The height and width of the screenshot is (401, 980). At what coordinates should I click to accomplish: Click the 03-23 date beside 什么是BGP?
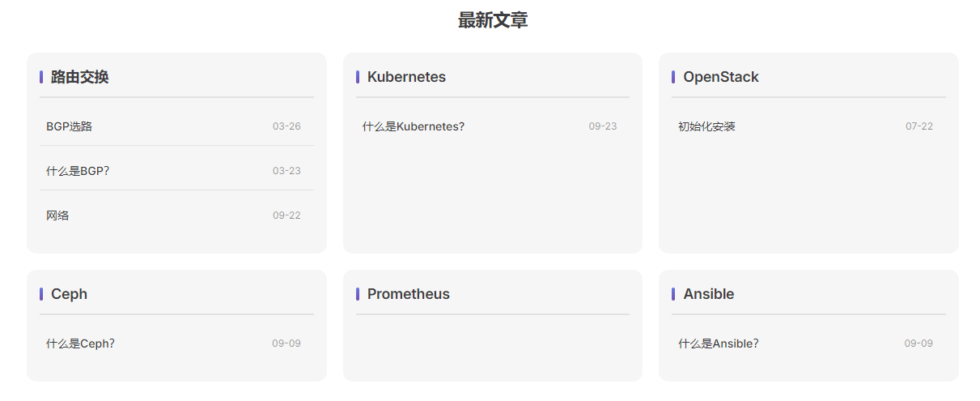coord(286,171)
